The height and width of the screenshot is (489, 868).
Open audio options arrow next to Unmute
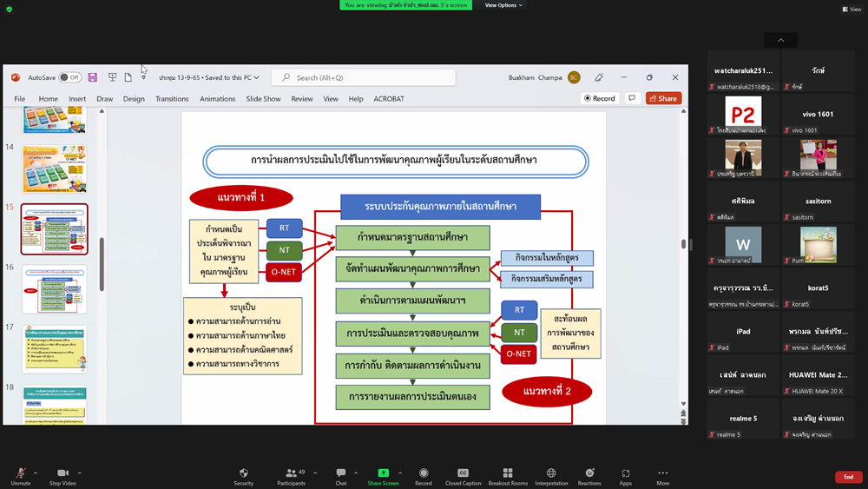coord(36,473)
